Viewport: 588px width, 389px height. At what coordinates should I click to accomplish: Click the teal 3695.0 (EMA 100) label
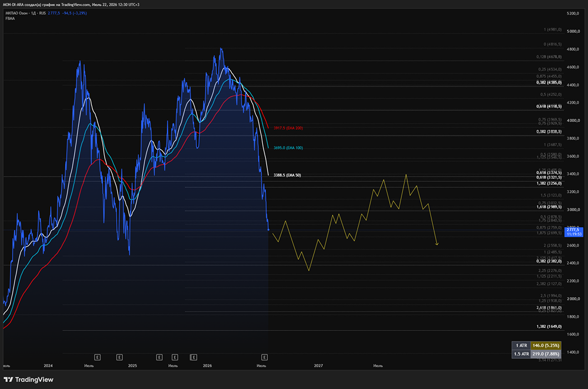pyautogui.click(x=288, y=148)
